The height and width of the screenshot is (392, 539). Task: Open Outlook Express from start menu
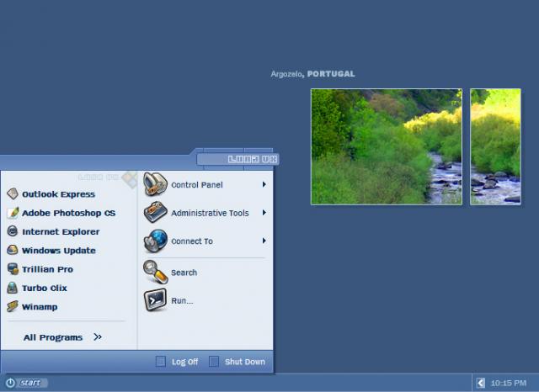tap(58, 194)
